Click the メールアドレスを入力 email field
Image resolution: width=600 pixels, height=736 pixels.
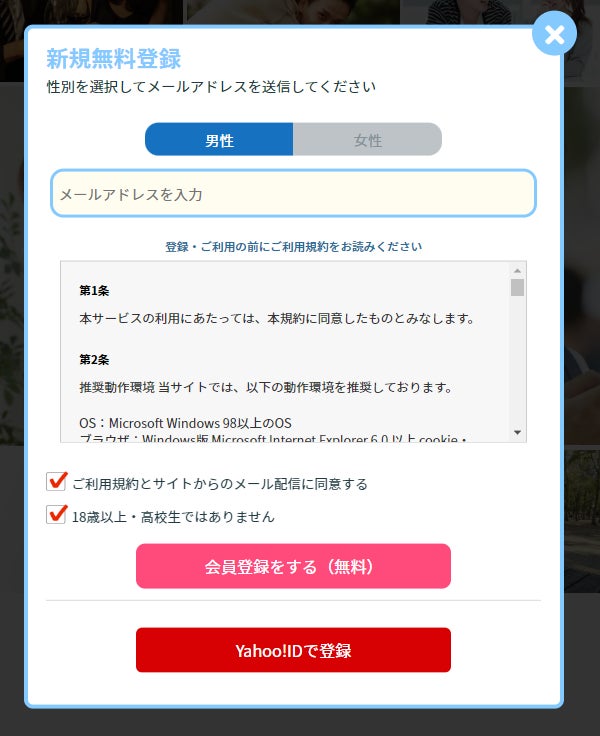point(293,193)
